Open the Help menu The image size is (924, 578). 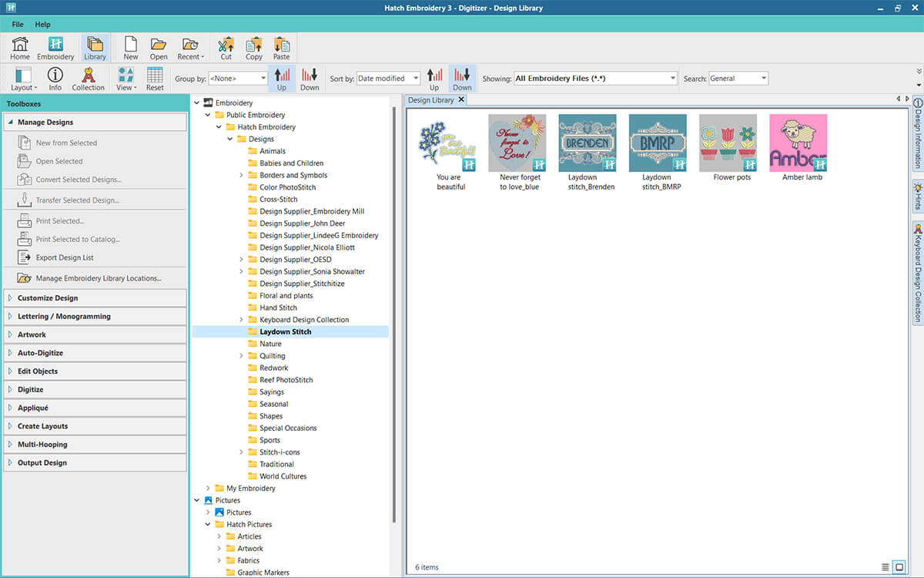point(42,25)
